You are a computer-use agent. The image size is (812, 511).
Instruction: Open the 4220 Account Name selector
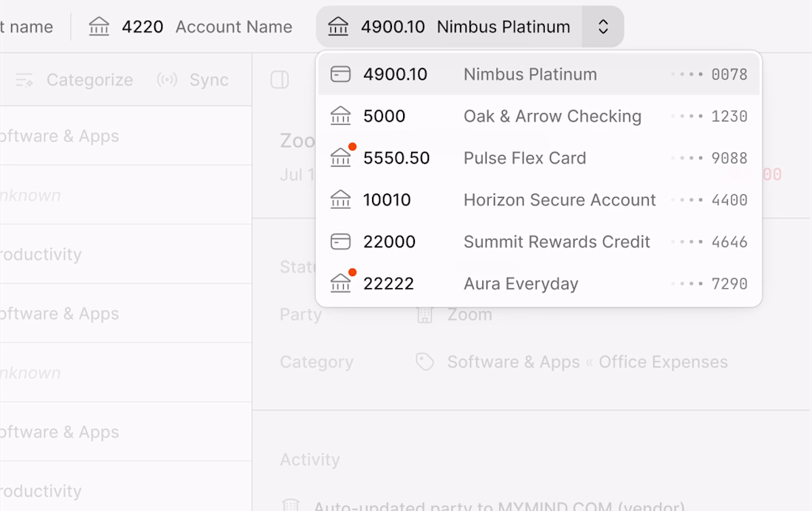coord(190,27)
